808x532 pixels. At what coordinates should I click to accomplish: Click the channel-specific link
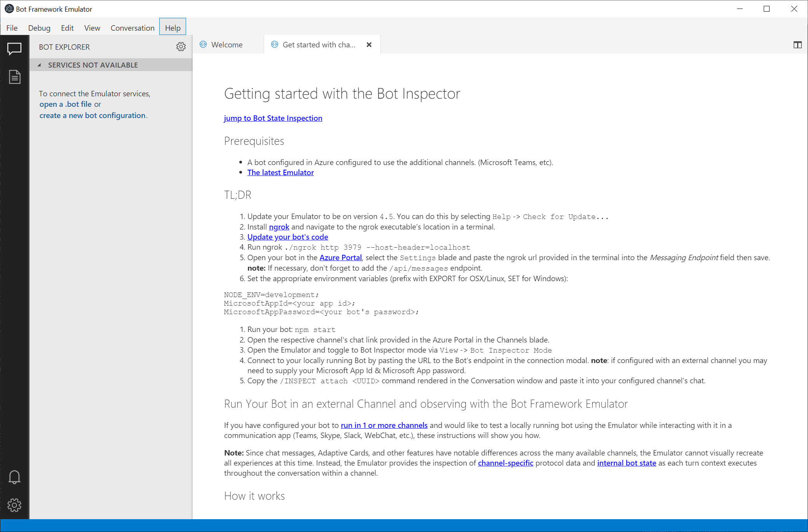(x=505, y=463)
